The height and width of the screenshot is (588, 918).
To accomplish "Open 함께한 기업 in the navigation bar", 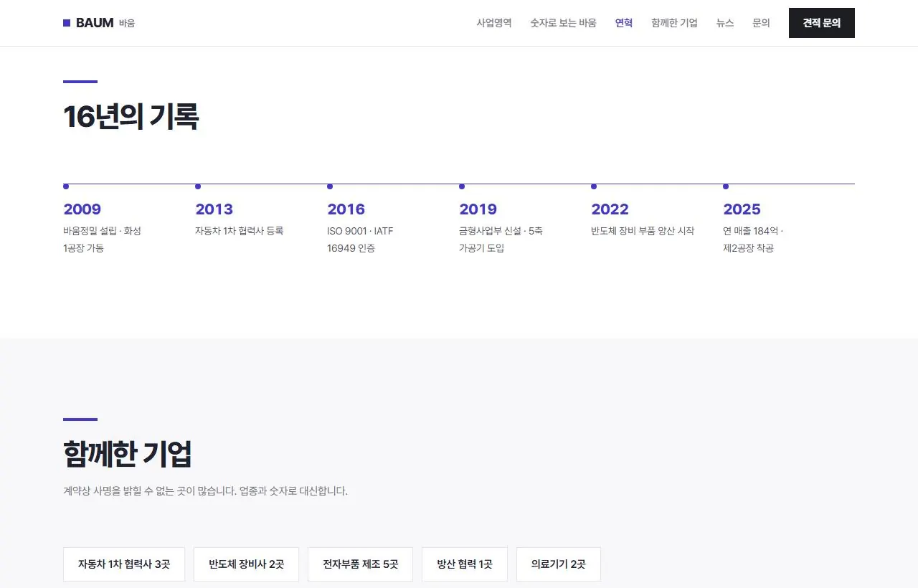I will click(x=674, y=23).
